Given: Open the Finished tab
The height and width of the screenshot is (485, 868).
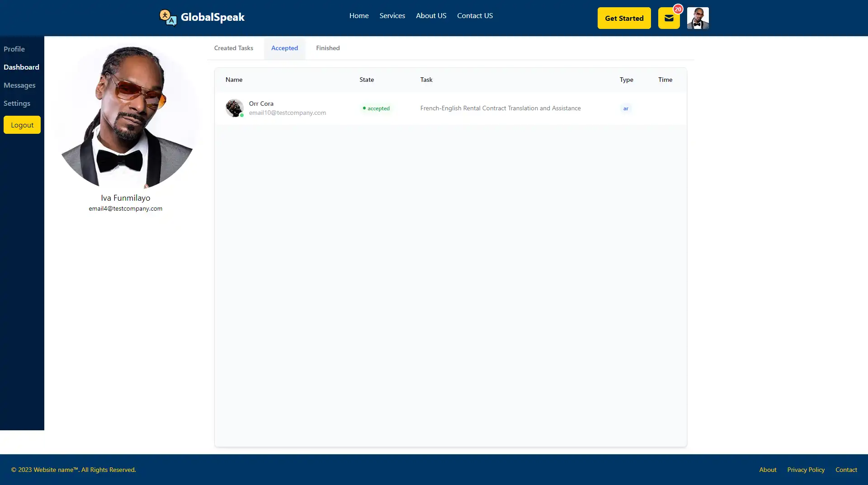Looking at the screenshot, I should tap(328, 48).
